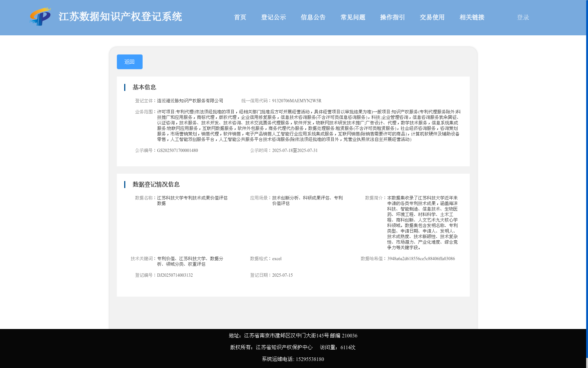The height and width of the screenshot is (368, 588).
Task: Open the 交易使用 page
Action: pos(431,17)
